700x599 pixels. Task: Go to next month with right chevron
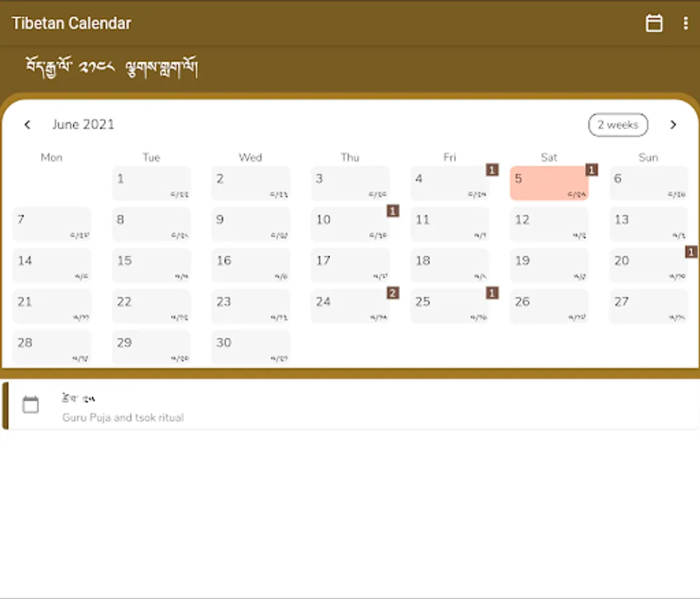tap(673, 124)
